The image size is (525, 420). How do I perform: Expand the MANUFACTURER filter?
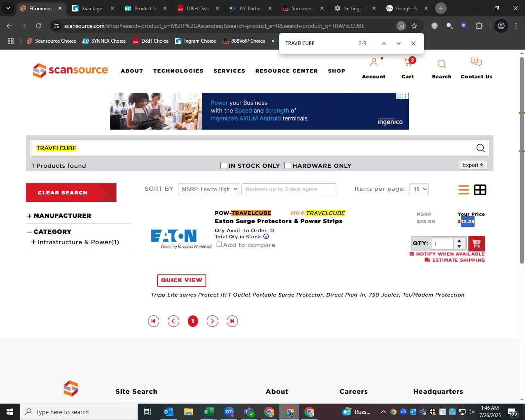click(29, 216)
